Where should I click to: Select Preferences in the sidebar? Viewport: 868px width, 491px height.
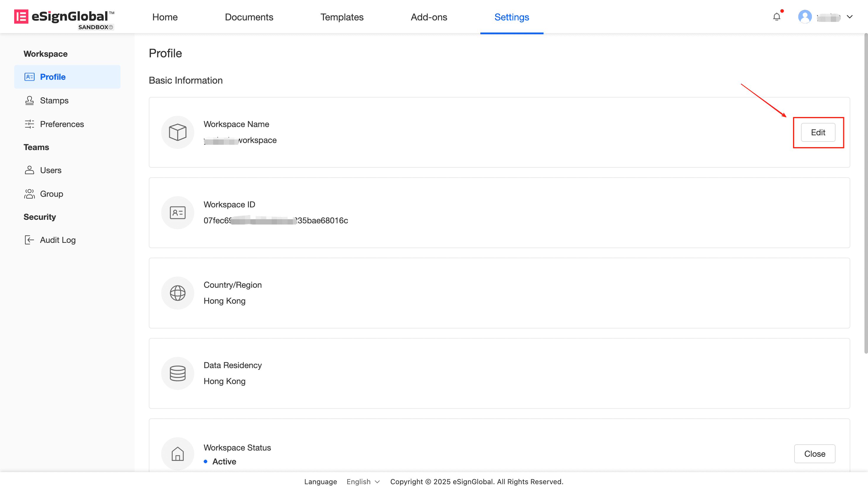point(62,124)
